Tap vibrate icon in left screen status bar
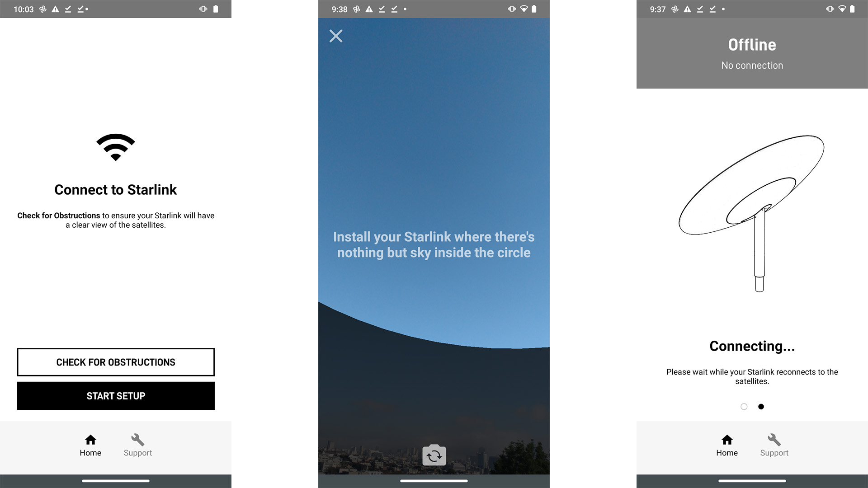Viewport: 868px width, 488px height. point(203,9)
